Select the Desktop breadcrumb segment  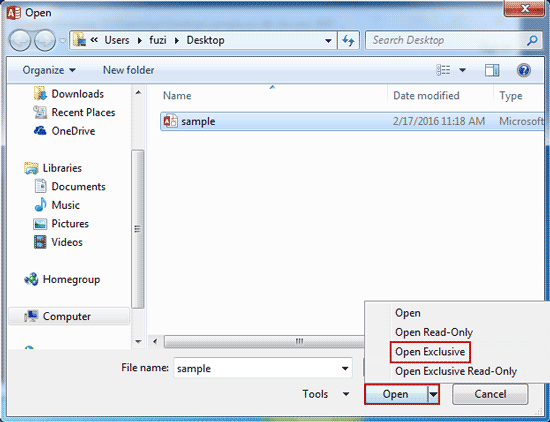206,40
